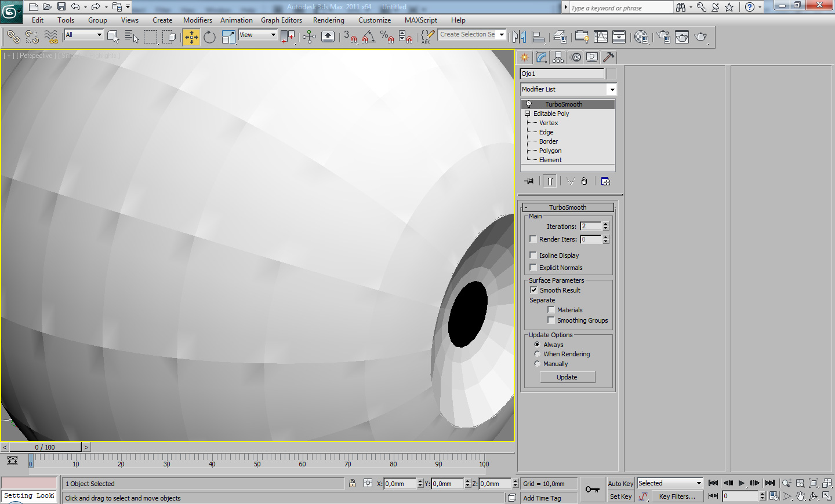Open the Utilities panel hammer icon

pos(608,57)
